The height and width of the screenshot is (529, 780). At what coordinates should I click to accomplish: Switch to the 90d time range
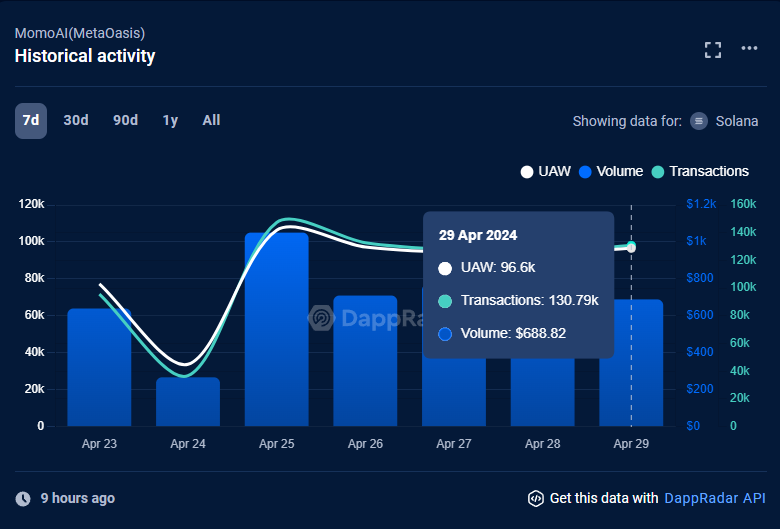point(125,121)
